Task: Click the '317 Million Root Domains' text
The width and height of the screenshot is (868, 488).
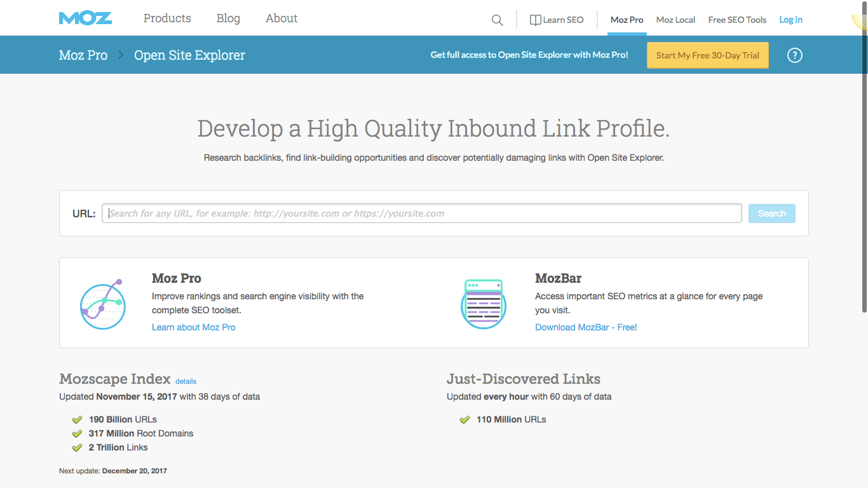Action: click(141, 433)
